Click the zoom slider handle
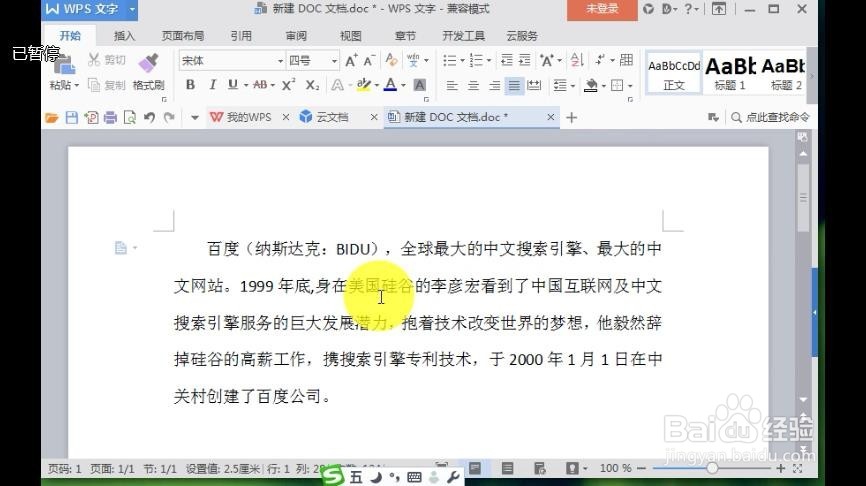Image resolution: width=866 pixels, height=486 pixels. (x=712, y=468)
